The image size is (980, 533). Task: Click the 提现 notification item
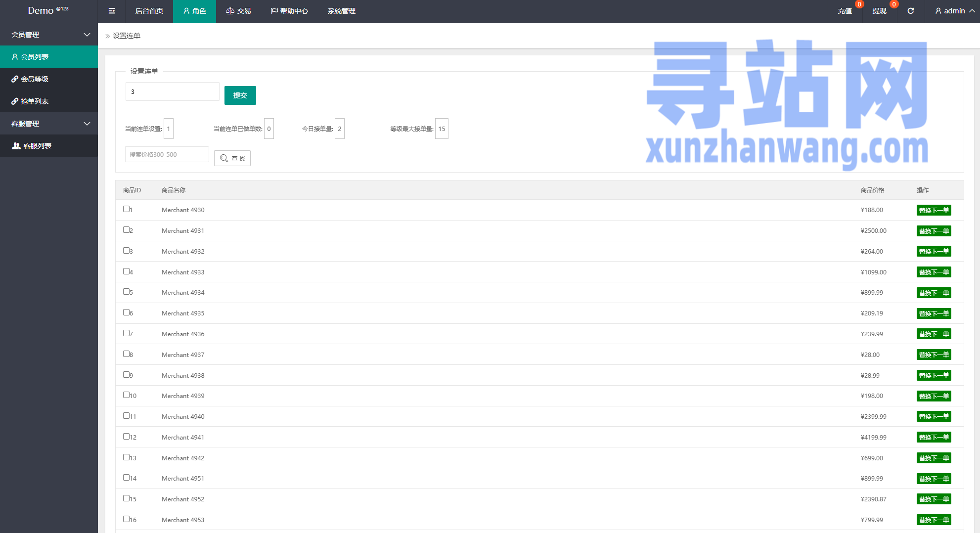tap(879, 11)
